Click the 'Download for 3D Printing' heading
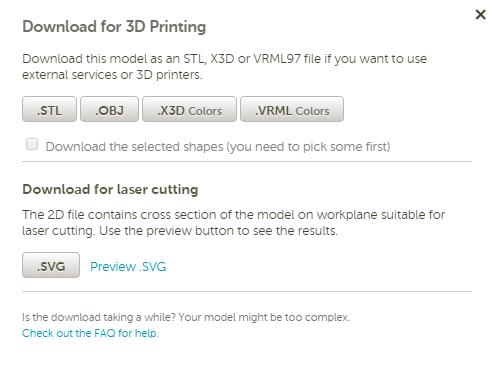 [114, 27]
